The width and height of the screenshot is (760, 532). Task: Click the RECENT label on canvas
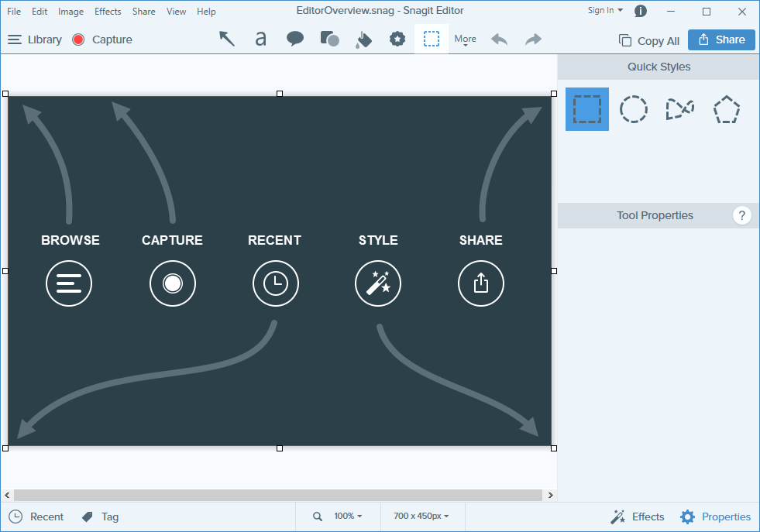(274, 240)
